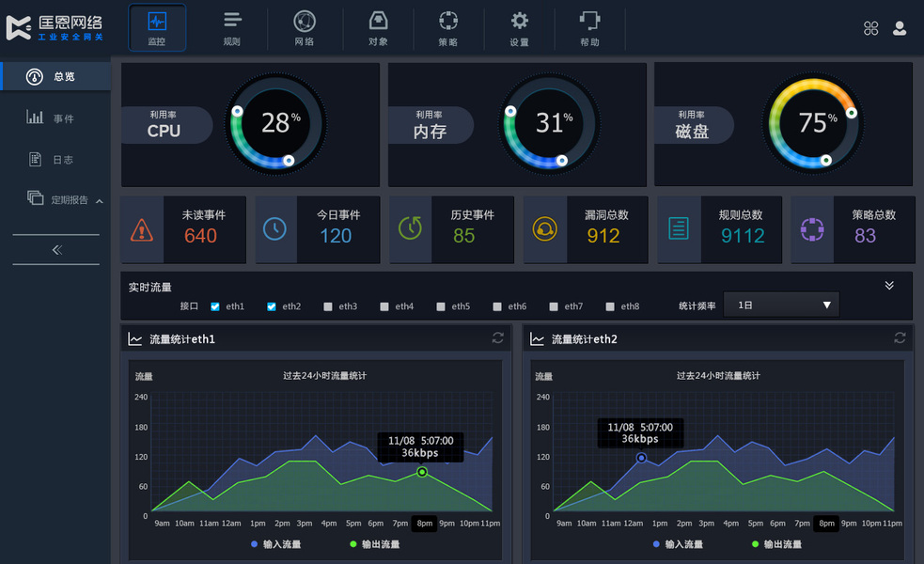Image resolution: width=924 pixels, height=564 pixels.
Task: Check the eth5 interface checkbox
Action: pos(441,306)
